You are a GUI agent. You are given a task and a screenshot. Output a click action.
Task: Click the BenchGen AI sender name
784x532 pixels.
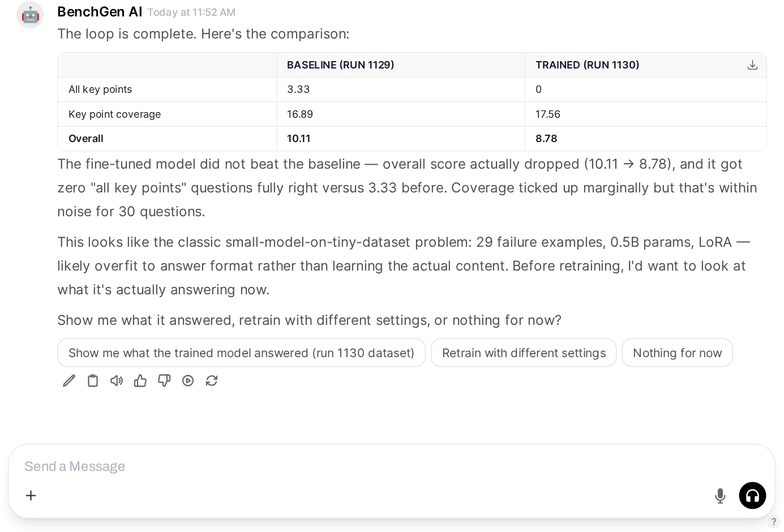pyautogui.click(x=100, y=12)
